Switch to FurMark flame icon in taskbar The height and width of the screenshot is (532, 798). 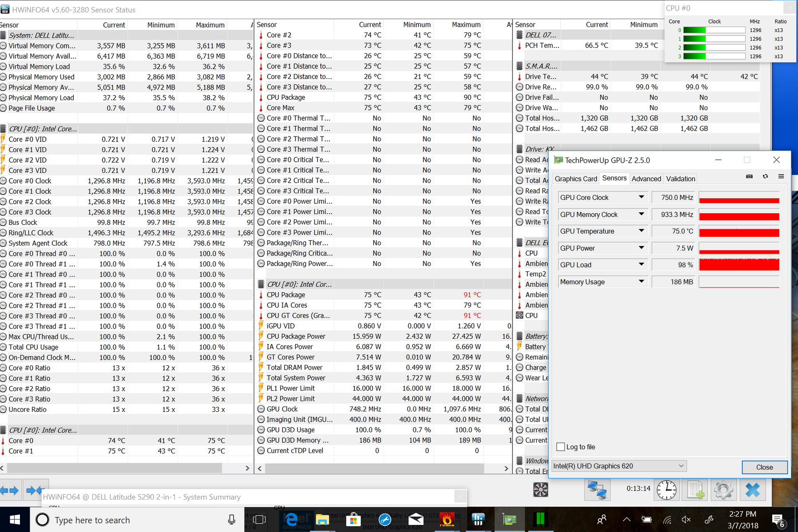click(x=447, y=520)
